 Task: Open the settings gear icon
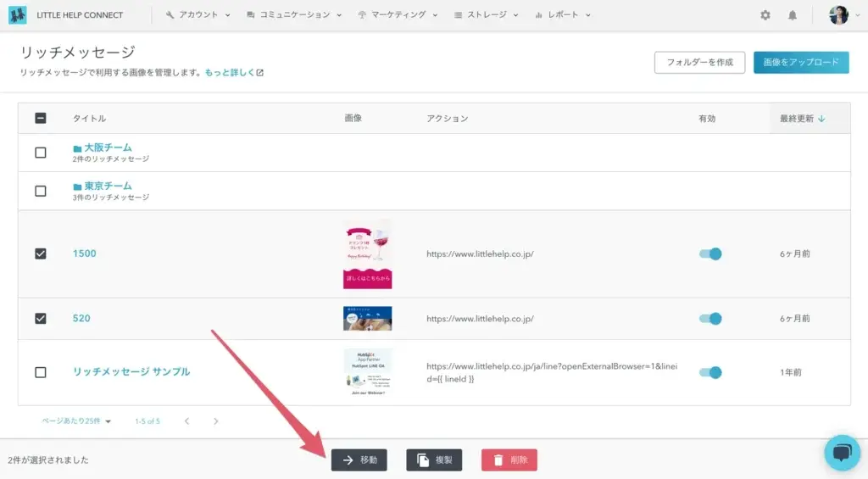pyautogui.click(x=765, y=15)
